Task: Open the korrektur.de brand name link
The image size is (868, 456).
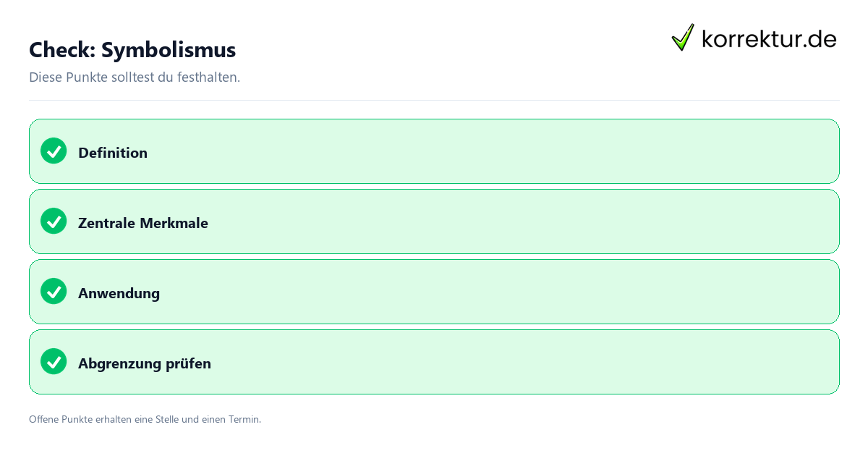Action: click(x=769, y=38)
